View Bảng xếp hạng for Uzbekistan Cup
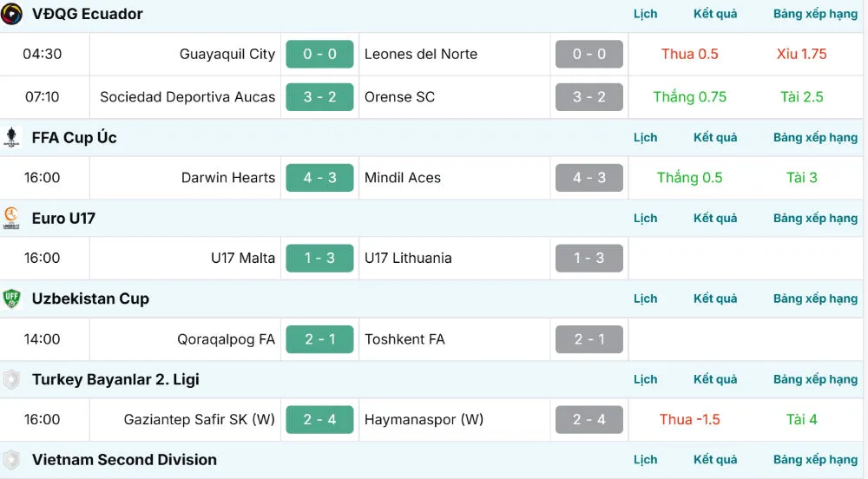This screenshot has width=868, height=479. [x=815, y=299]
